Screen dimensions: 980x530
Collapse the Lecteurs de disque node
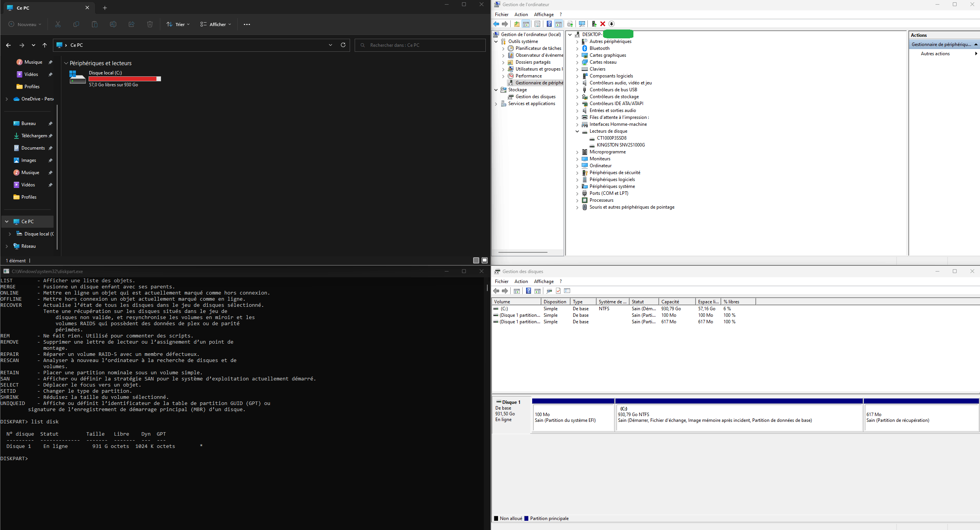(577, 131)
